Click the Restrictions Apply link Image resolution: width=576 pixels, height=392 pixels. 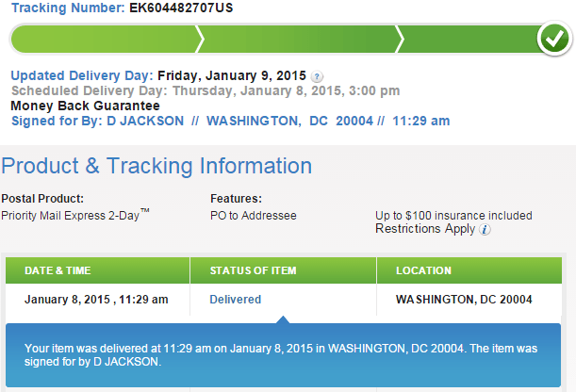(x=426, y=229)
